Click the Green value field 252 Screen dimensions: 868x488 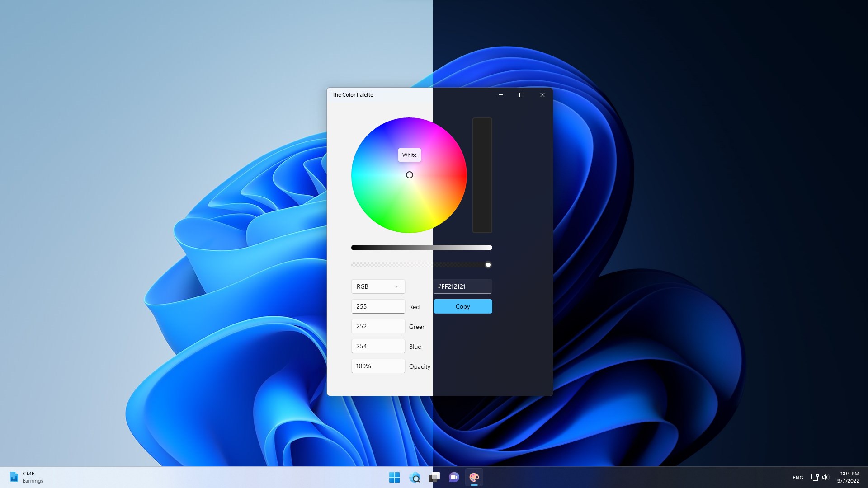(378, 326)
